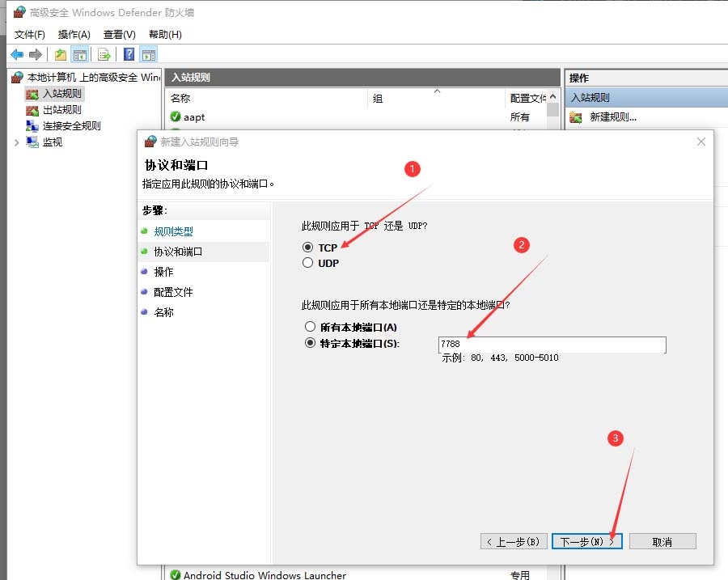The width and height of the screenshot is (728, 580).
Task: Click the Export list toolbar icon
Action: (104, 55)
